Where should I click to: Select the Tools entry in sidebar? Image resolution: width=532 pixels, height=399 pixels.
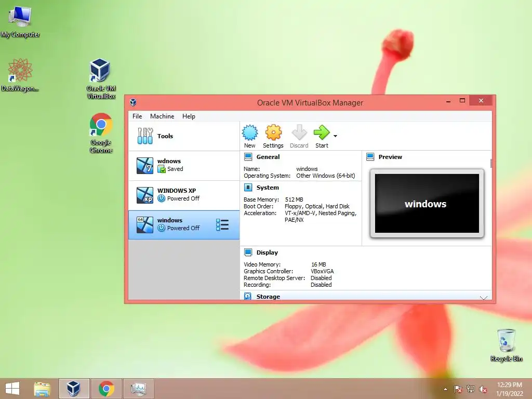click(184, 136)
